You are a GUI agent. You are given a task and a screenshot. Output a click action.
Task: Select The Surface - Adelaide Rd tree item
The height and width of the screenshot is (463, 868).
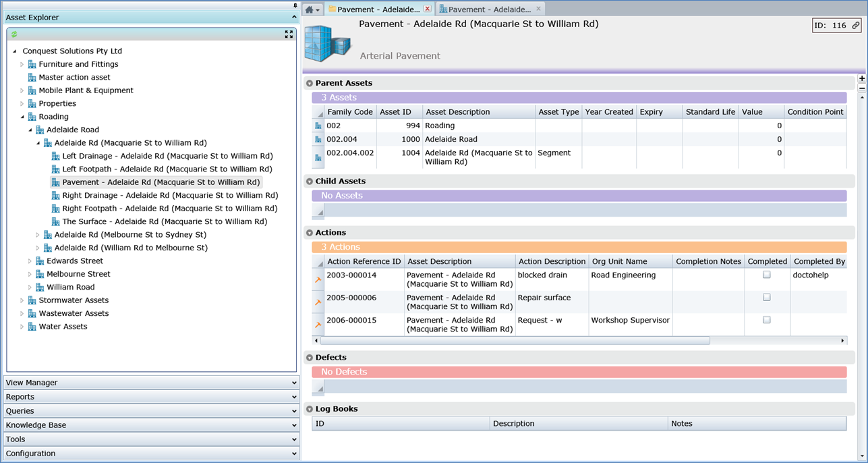pos(165,221)
